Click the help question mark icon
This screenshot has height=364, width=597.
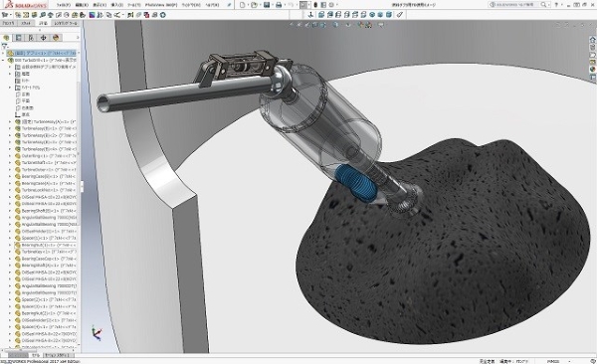coord(556,5)
